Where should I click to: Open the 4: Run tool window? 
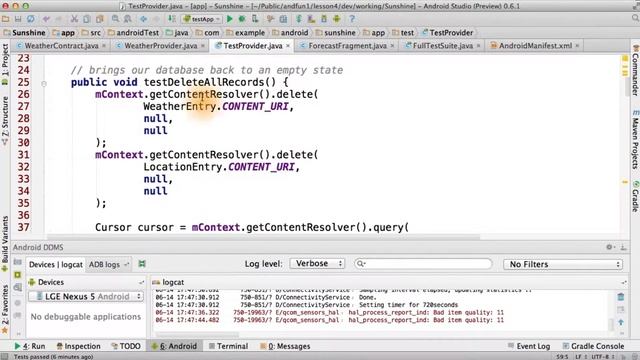pos(29,346)
